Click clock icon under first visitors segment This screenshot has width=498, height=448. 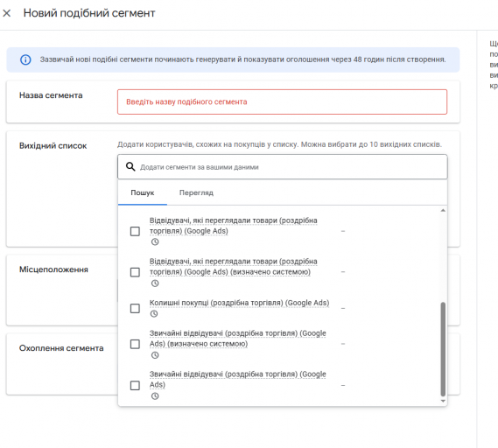click(x=155, y=242)
